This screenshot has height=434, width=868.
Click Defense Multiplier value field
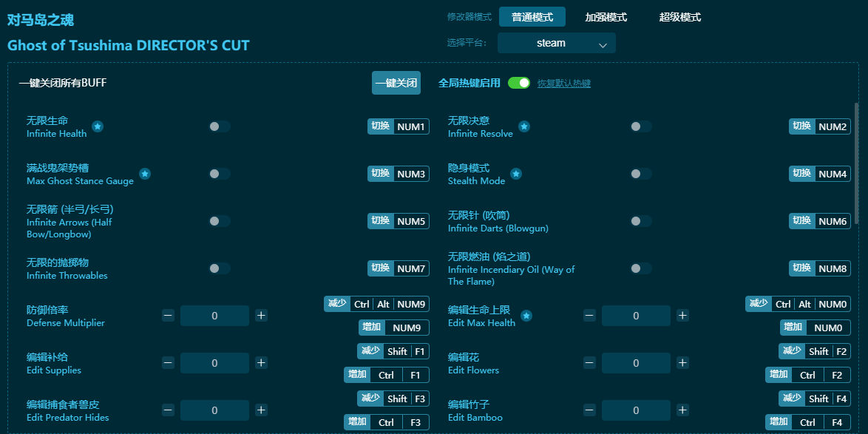click(x=215, y=316)
